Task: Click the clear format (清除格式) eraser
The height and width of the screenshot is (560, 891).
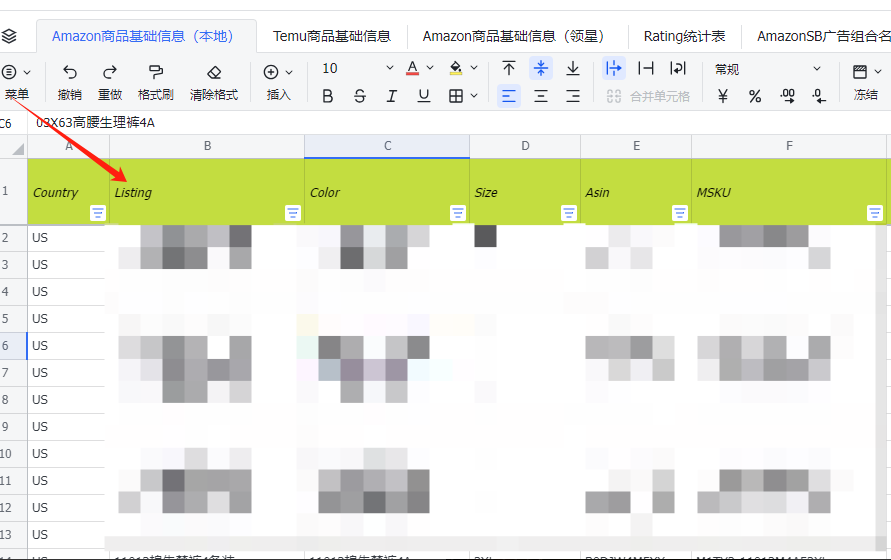Action: click(213, 73)
